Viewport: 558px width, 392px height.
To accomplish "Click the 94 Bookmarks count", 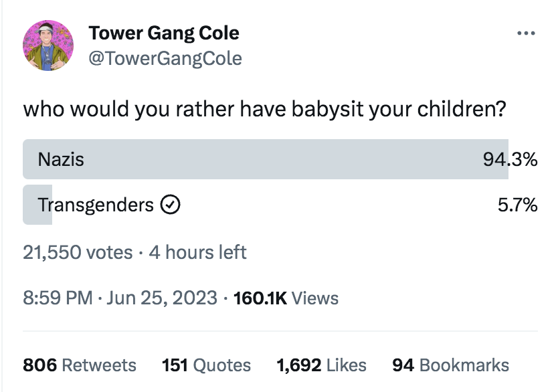I will pyautogui.click(x=450, y=365).
